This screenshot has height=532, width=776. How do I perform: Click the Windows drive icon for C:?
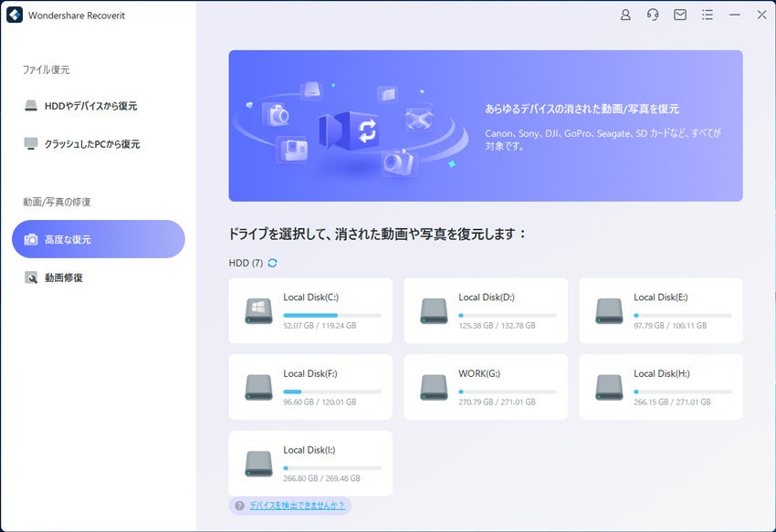pyautogui.click(x=259, y=311)
